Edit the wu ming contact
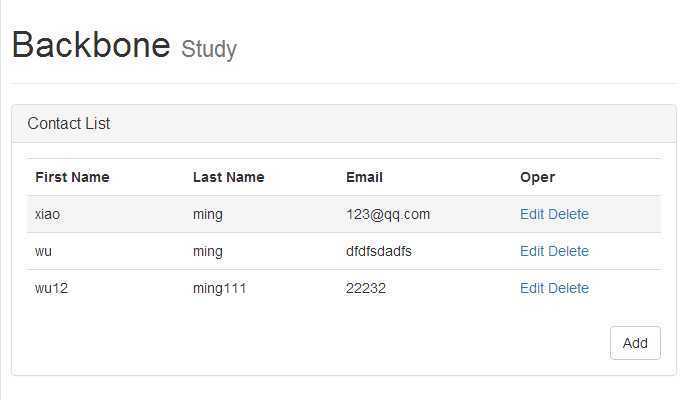The width and height of the screenshot is (687, 400). coord(532,251)
